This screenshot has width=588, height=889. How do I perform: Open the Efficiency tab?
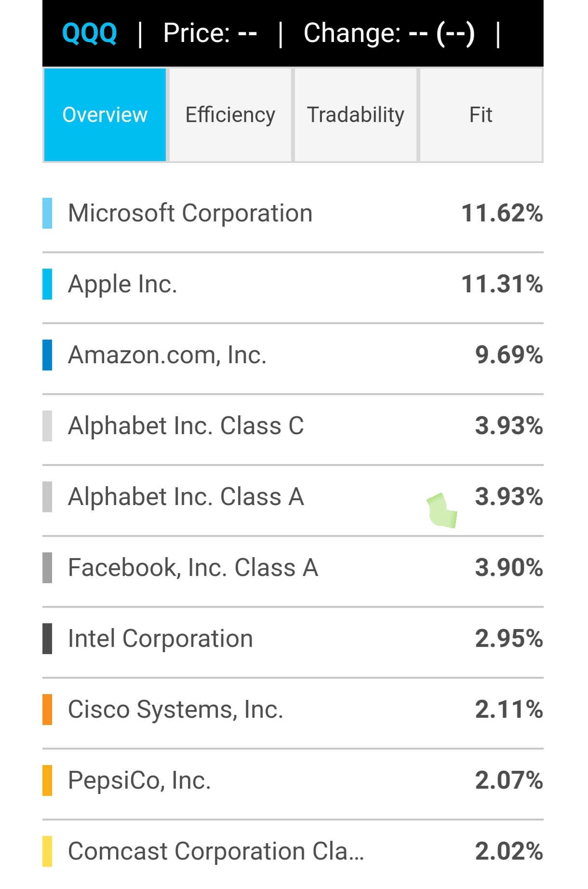[x=230, y=115]
